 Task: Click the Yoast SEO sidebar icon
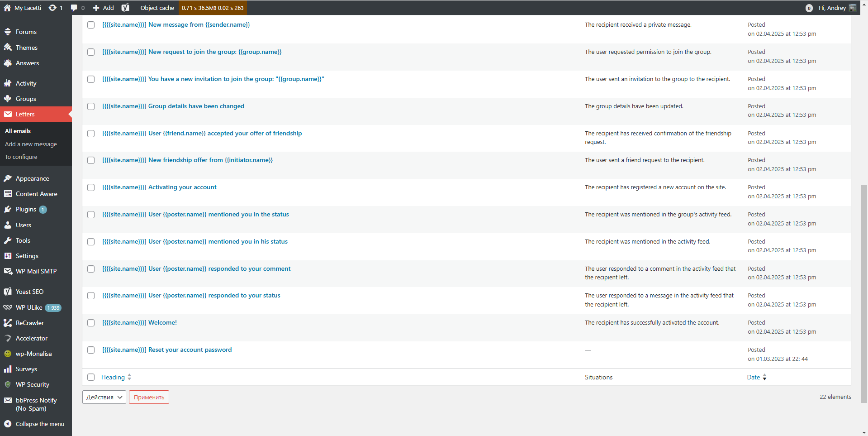pyautogui.click(x=8, y=292)
